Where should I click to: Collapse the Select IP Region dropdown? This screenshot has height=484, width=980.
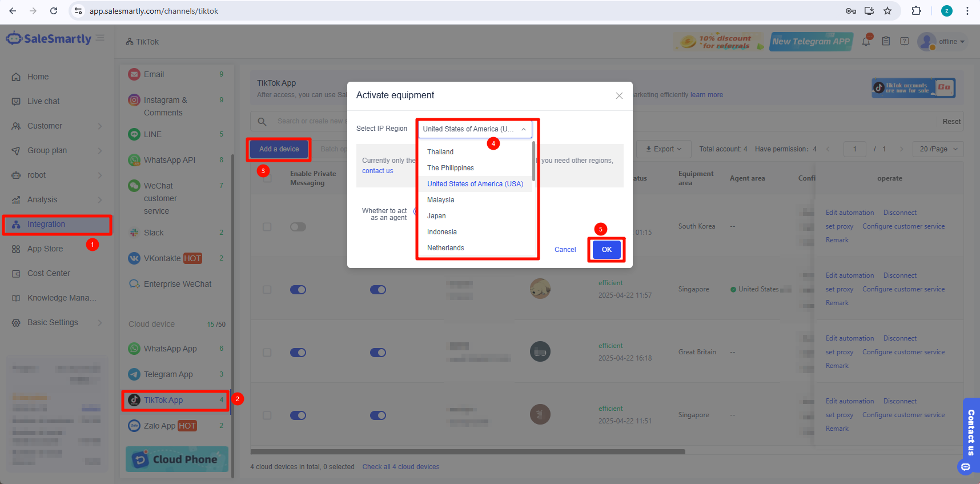click(x=523, y=129)
